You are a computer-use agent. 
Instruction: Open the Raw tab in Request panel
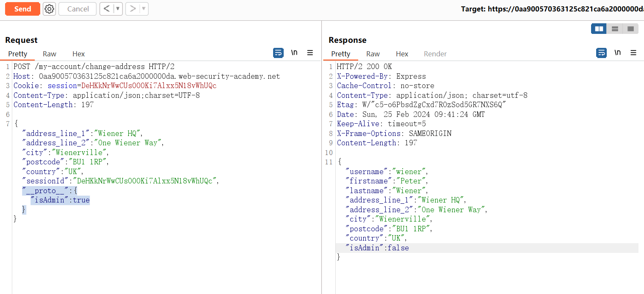(x=50, y=54)
